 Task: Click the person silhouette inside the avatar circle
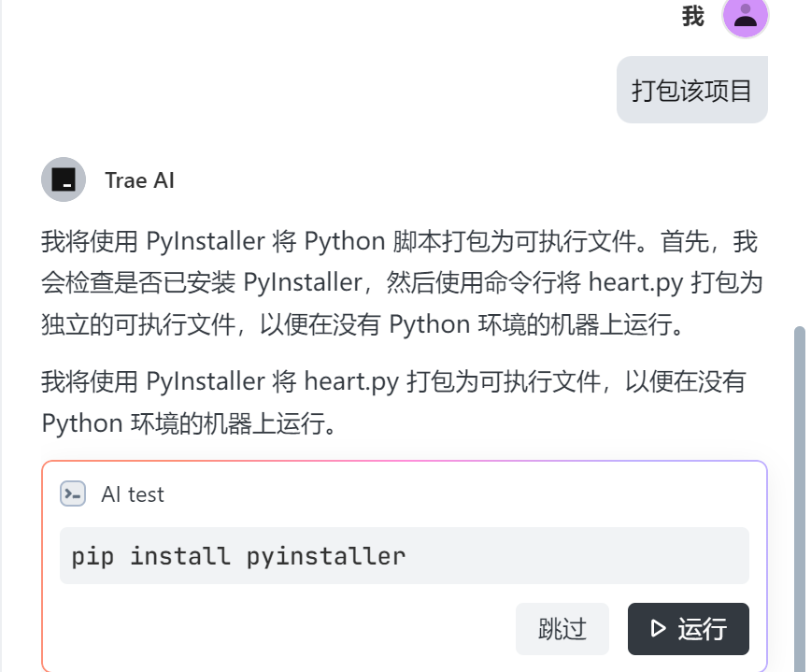point(744,18)
